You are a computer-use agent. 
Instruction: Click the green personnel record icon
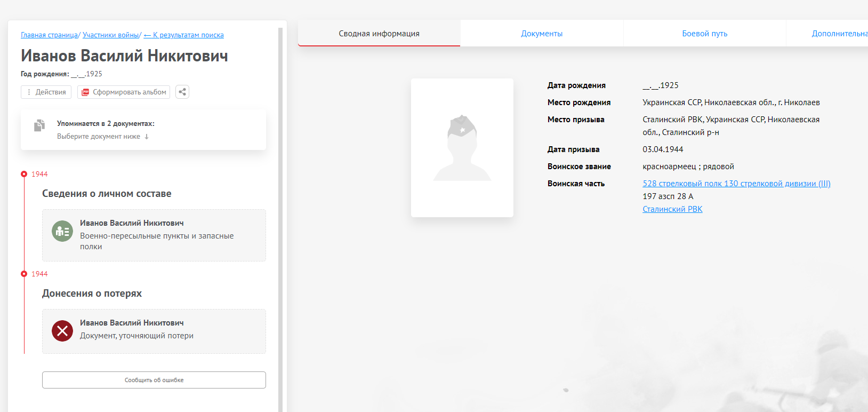(62, 231)
